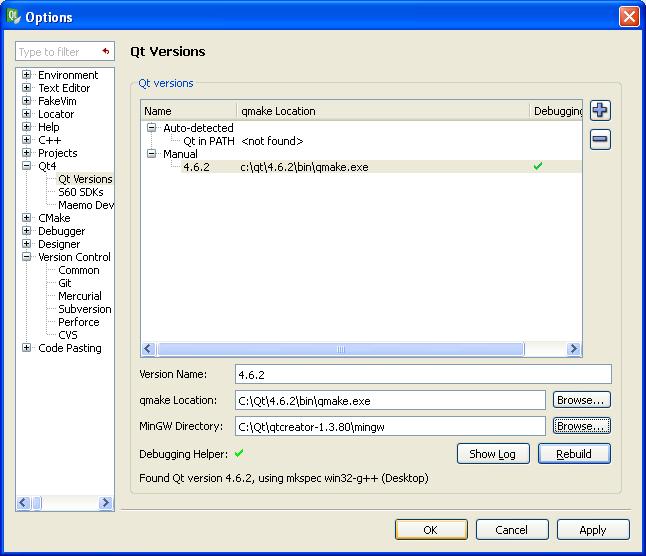Click the horizontal scrollbar of versions table

[x=340, y=349]
